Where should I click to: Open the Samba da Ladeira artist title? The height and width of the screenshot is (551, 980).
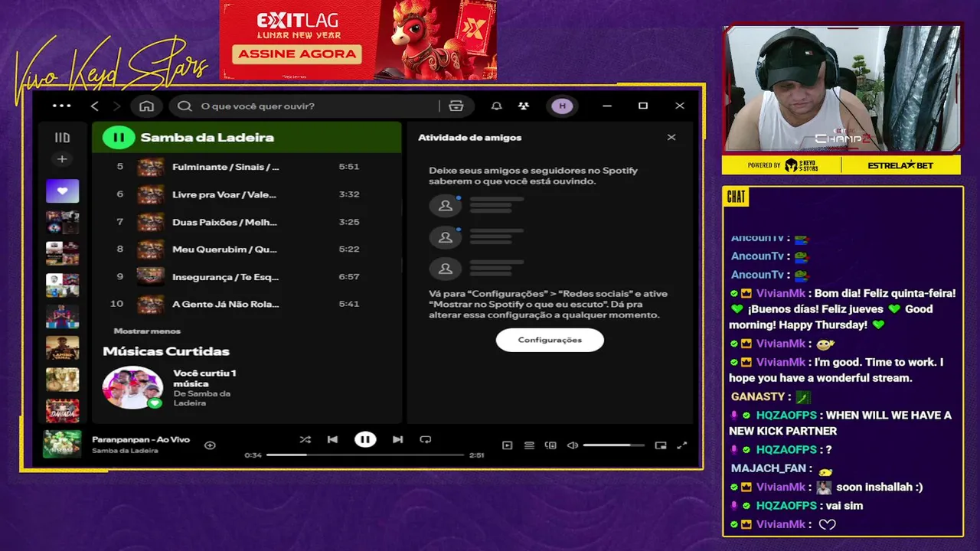207,138
